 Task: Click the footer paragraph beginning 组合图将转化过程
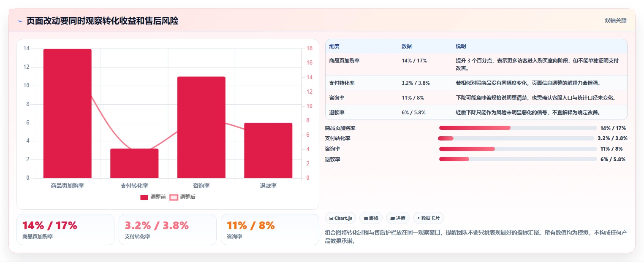(476, 237)
